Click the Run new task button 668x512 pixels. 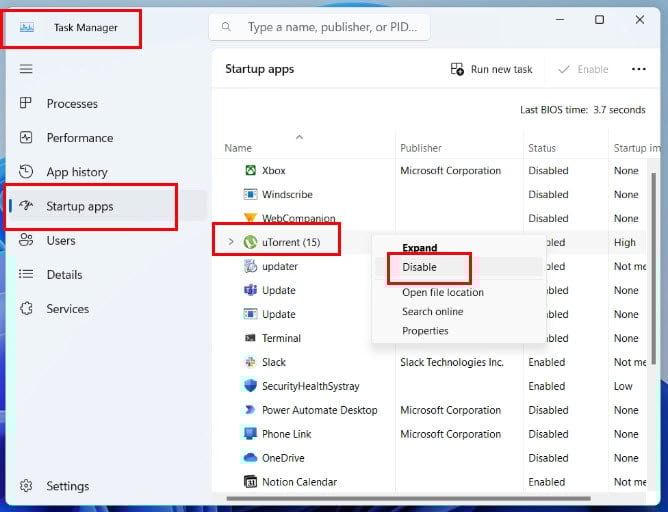pyautogui.click(x=492, y=69)
